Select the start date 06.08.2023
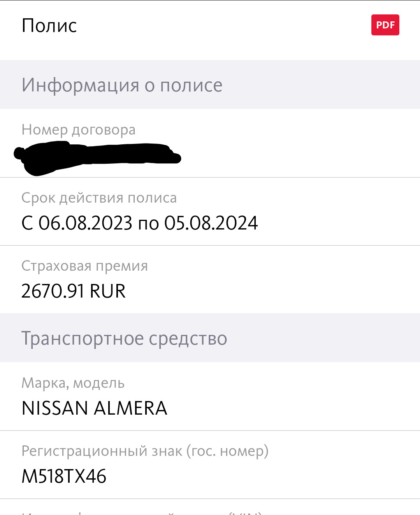 (85, 223)
